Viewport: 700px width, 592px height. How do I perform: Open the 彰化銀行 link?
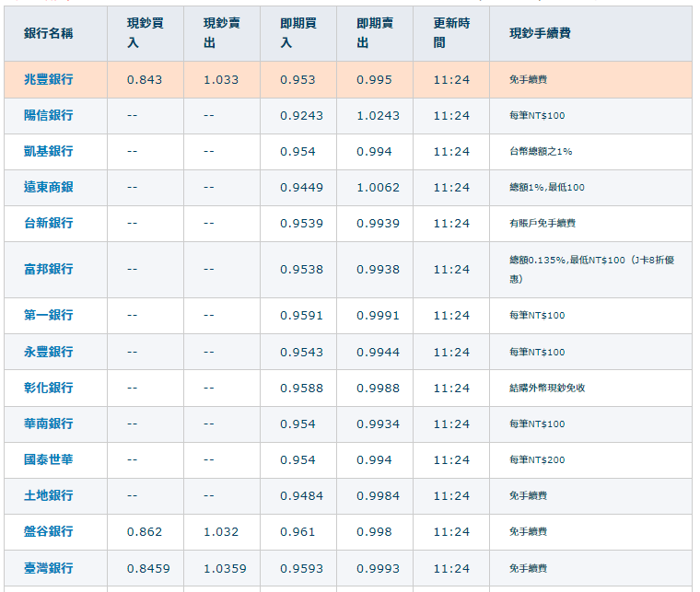click(x=49, y=389)
